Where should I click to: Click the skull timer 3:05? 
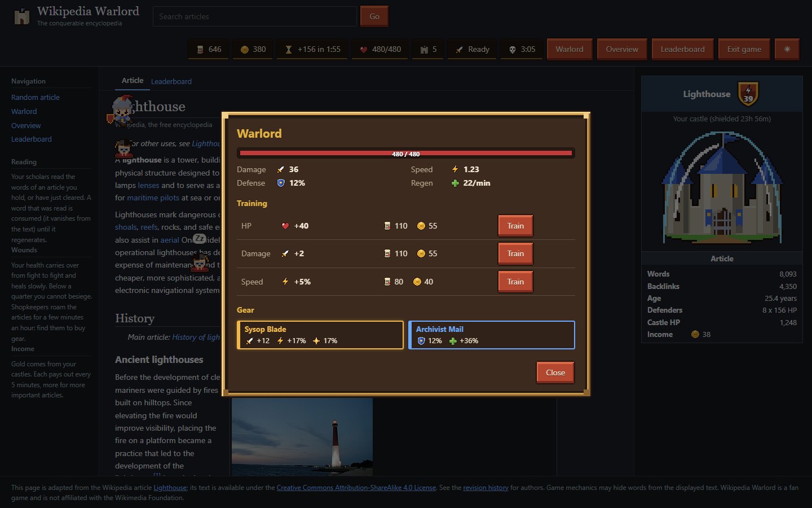522,49
